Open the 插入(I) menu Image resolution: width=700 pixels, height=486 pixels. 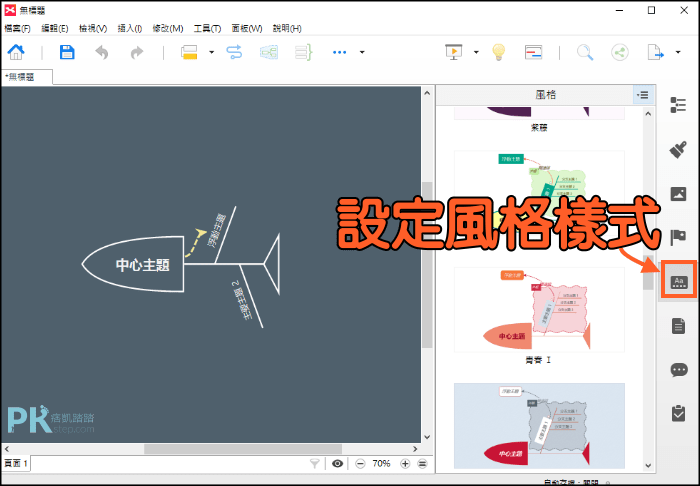[x=129, y=29]
